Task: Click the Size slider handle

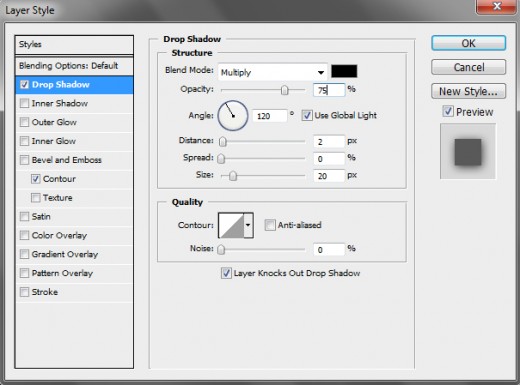Action: pyautogui.click(x=233, y=176)
